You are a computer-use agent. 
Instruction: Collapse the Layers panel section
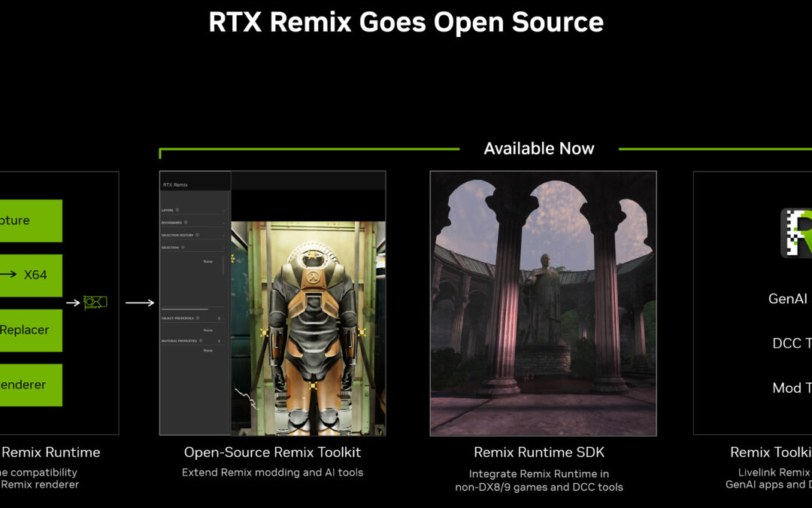tap(223, 211)
